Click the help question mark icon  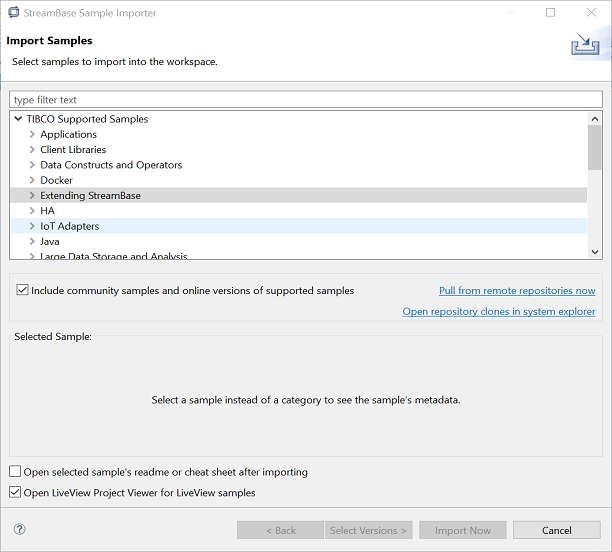[x=20, y=530]
